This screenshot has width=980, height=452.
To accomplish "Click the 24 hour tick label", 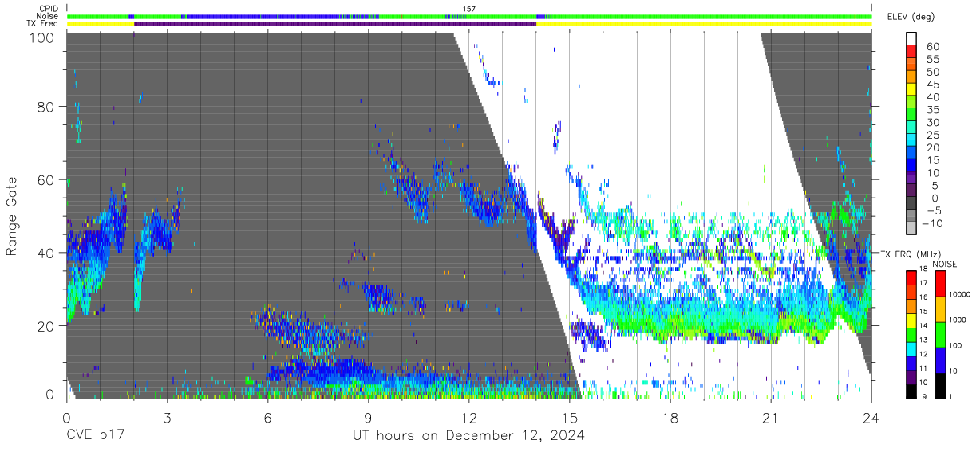I will (x=871, y=418).
